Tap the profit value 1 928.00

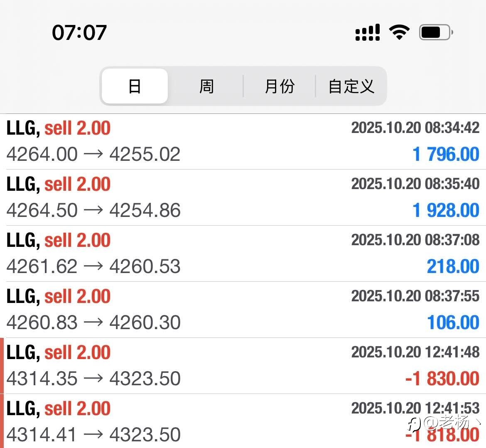446,210
